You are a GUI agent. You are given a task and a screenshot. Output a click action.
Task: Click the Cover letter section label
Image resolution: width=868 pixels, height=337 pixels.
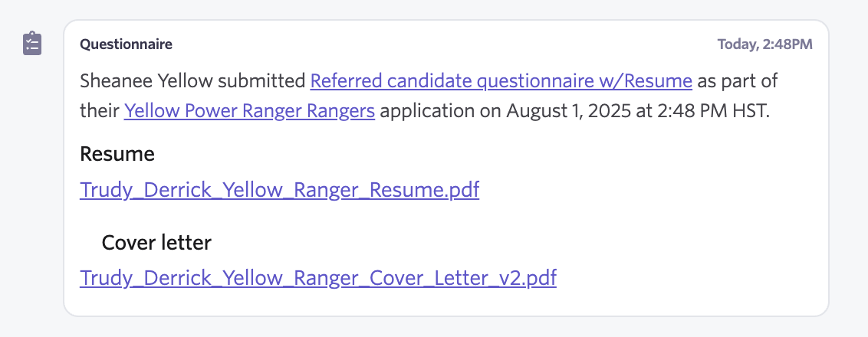click(x=156, y=242)
